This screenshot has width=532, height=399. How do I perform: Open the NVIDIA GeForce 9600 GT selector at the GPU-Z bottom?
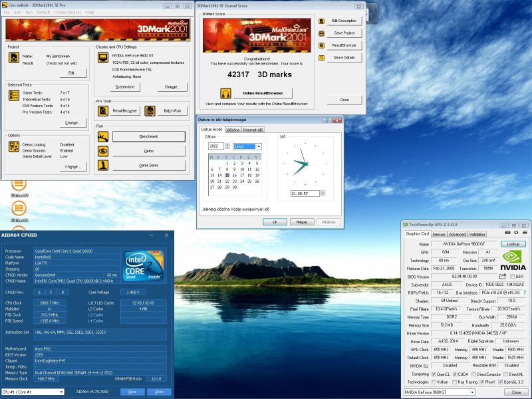coord(440,392)
